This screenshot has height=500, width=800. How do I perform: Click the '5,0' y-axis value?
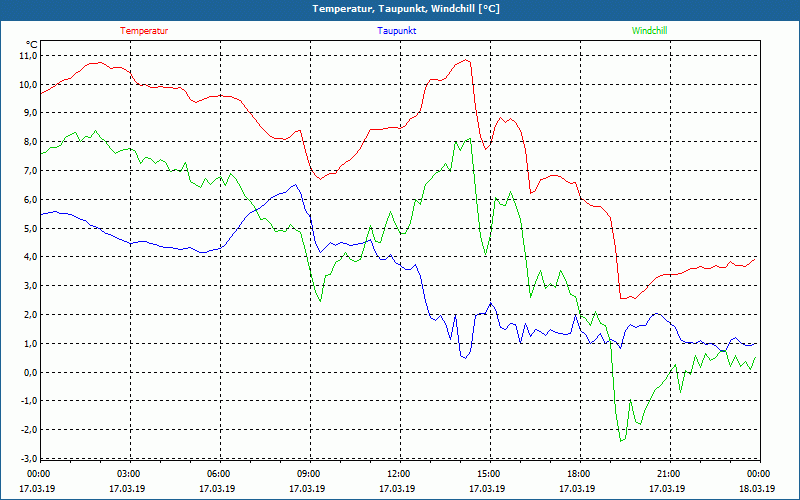click(31, 228)
